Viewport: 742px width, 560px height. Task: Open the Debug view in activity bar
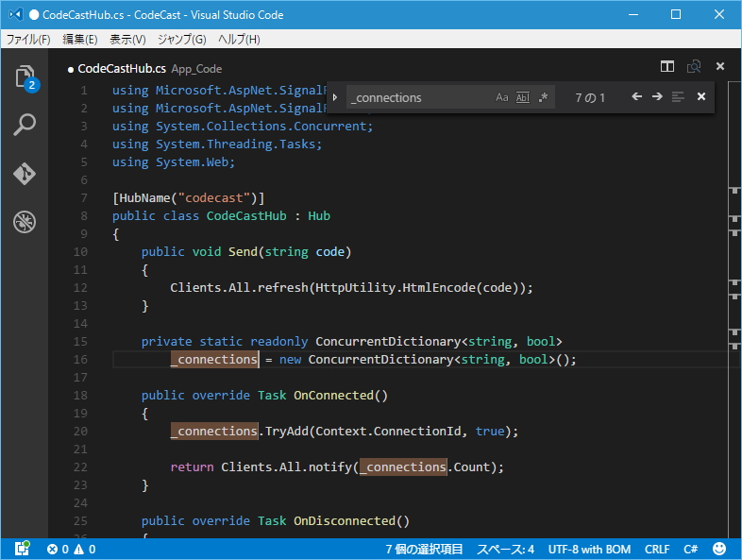(25, 222)
